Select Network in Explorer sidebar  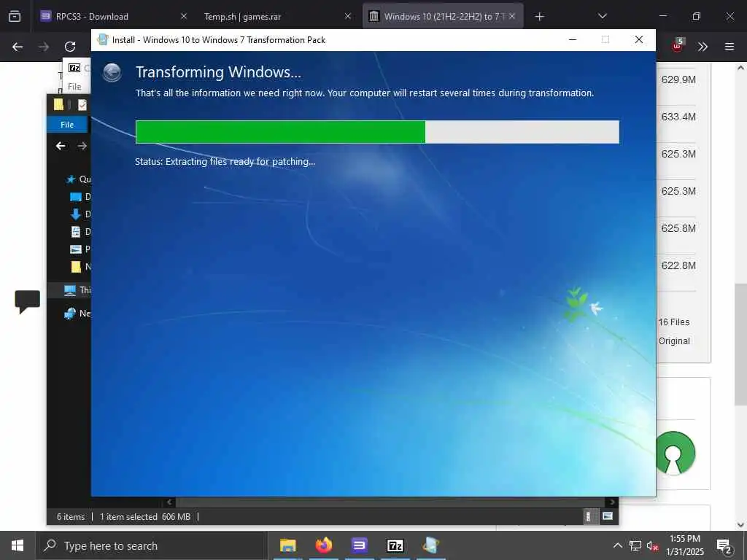(x=77, y=314)
